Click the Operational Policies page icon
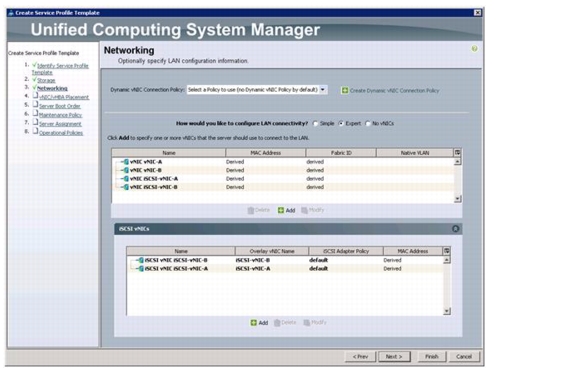The height and width of the screenshot is (371, 576). click(35, 131)
